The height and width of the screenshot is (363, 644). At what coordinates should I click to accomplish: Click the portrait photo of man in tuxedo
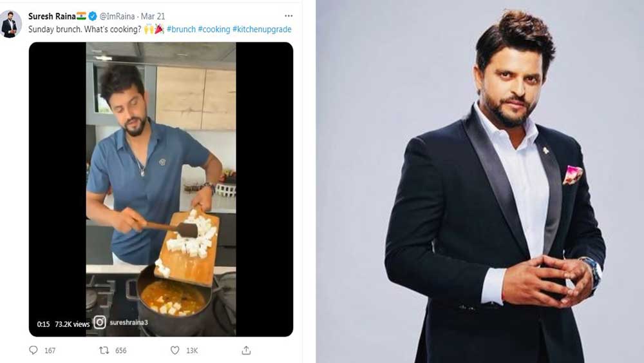point(495,193)
